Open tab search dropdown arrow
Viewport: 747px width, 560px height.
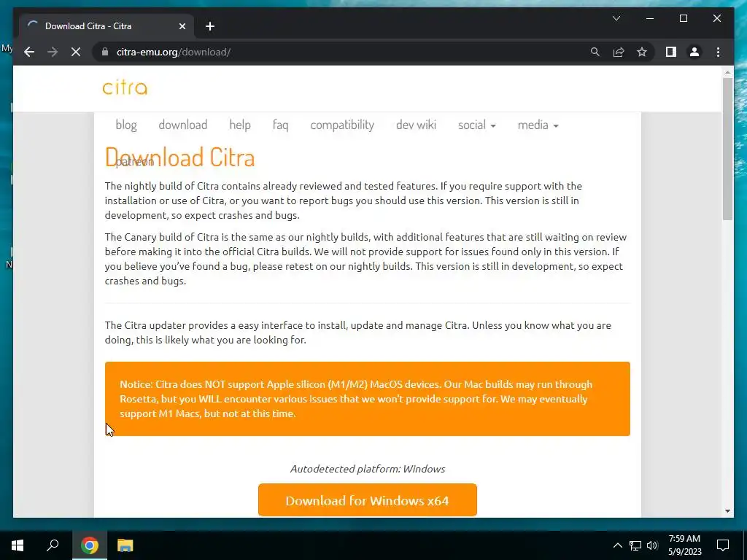(x=616, y=18)
